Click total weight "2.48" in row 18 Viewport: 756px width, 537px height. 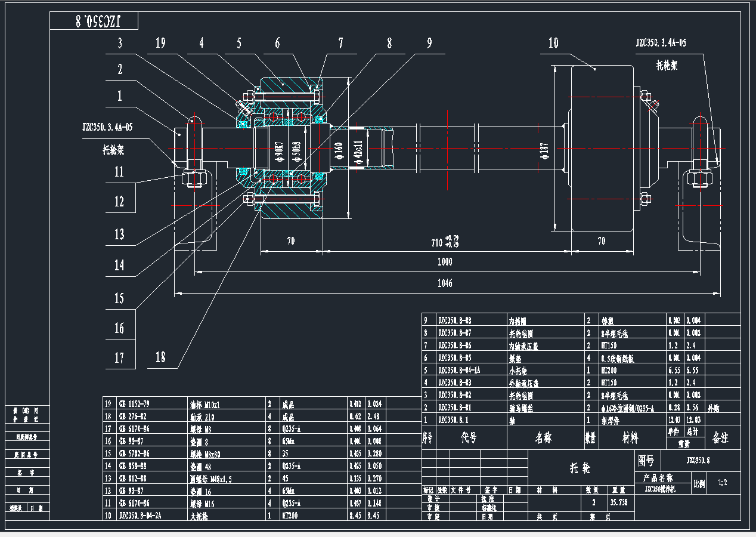click(374, 416)
